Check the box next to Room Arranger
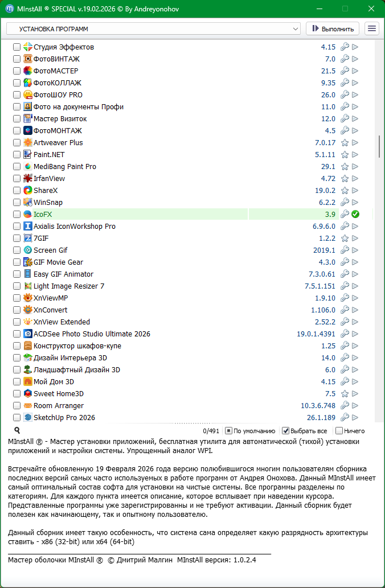The image size is (385, 588). click(x=17, y=406)
